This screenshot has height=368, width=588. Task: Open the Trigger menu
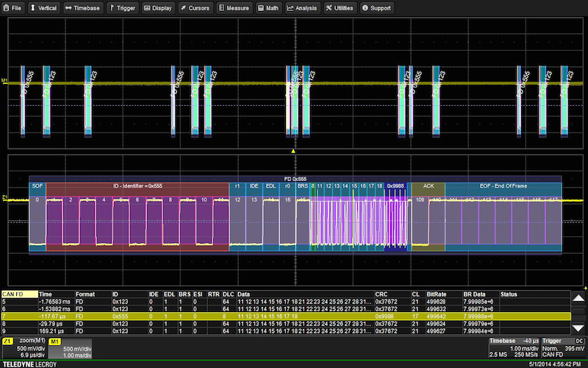tap(122, 8)
